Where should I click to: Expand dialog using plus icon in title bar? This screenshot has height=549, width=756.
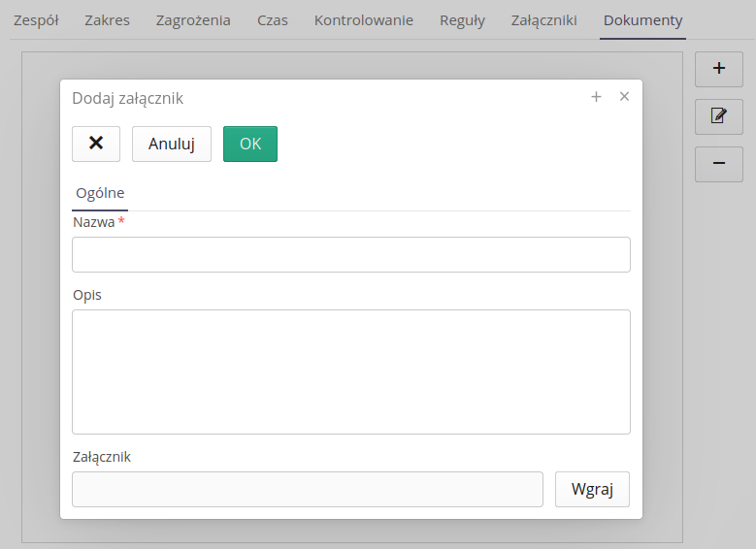(x=596, y=97)
